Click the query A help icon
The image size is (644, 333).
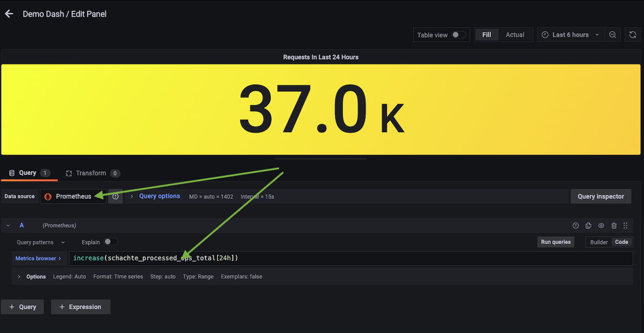[x=576, y=226]
